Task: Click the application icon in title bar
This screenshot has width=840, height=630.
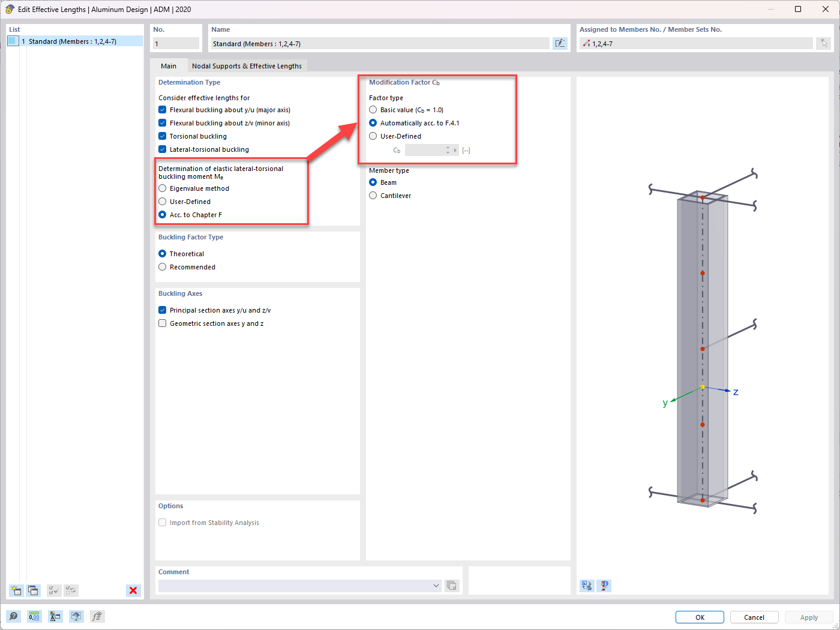Action: click(10, 9)
